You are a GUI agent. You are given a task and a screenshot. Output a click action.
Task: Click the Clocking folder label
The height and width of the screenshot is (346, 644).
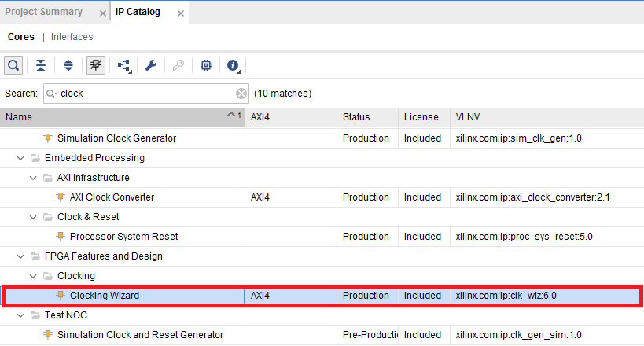[x=76, y=276]
